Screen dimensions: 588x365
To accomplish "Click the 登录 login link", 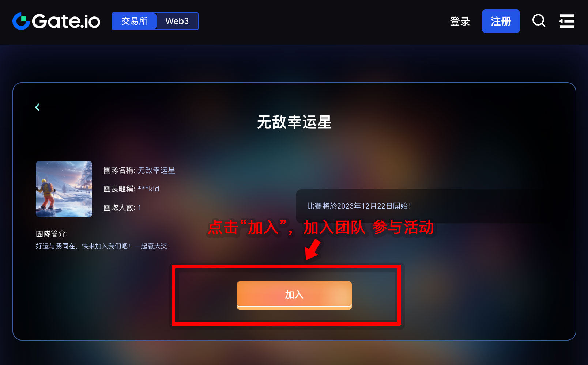I will (460, 21).
